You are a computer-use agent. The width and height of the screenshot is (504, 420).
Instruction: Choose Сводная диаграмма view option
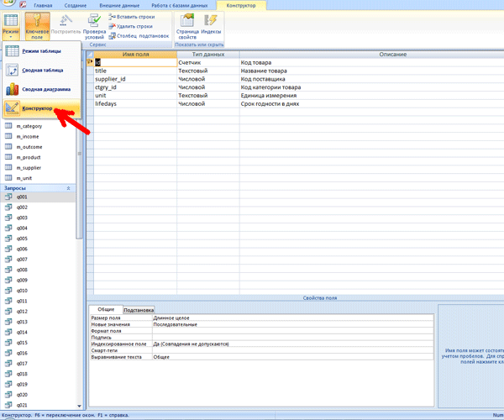[x=41, y=89]
